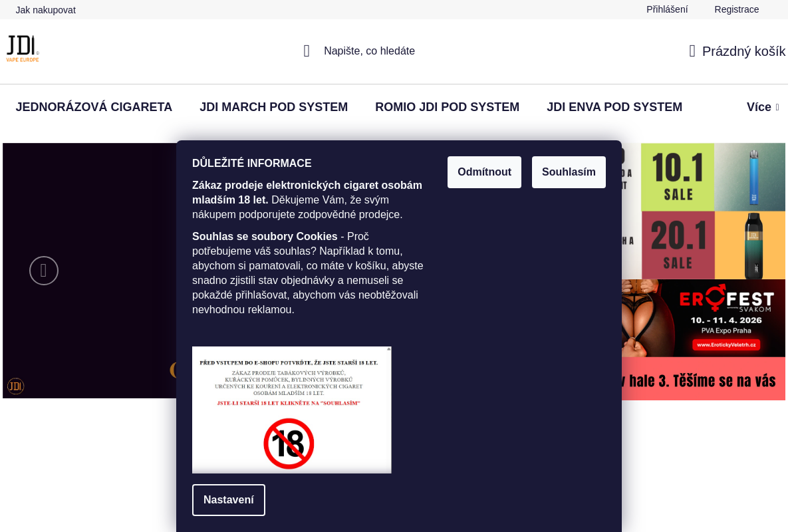Open the 10.1 SALE banner
Screen dimensions: 798x532
678,177
